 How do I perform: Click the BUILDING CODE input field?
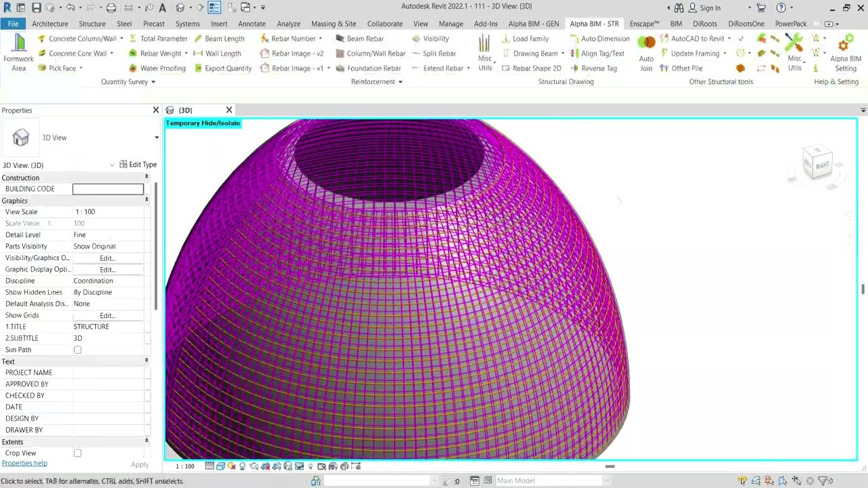point(108,189)
